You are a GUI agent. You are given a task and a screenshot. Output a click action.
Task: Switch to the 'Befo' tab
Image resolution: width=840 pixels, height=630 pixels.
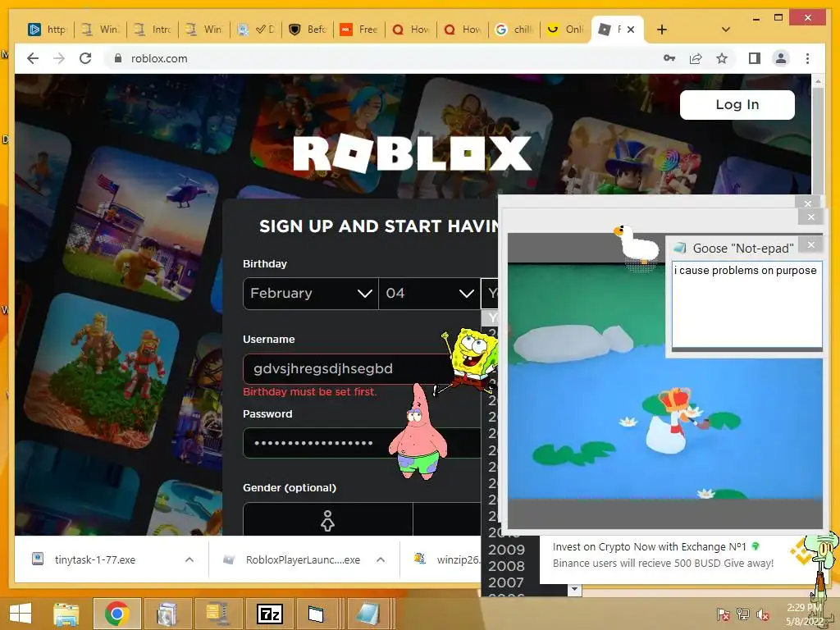pyautogui.click(x=308, y=30)
